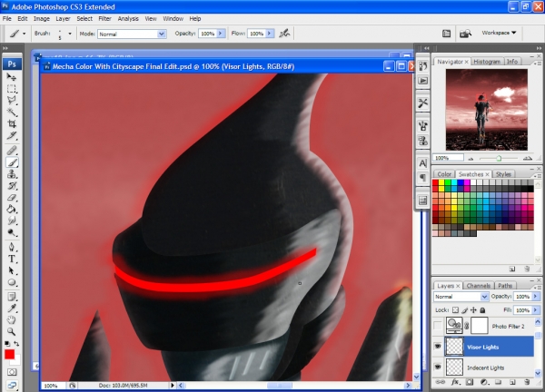Select the Notes tool
The height and width of the screenshot is (392, 545).
pyautogui.click(x=12, y=297)
